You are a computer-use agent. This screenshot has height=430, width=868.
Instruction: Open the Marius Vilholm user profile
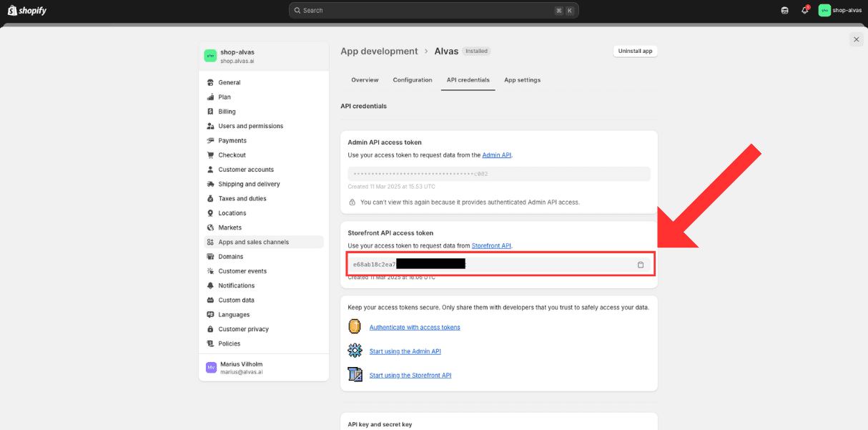(x=263, y=367)
